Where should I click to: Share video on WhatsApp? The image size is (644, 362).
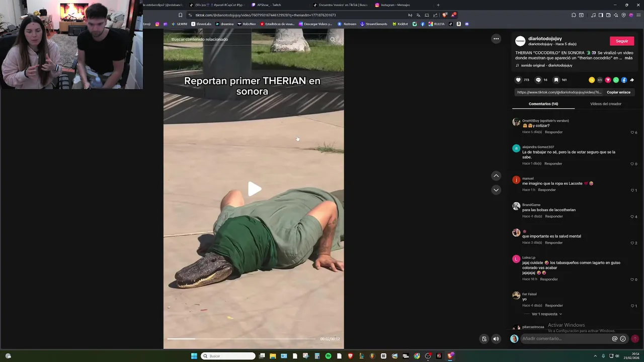pyautogui.click(x=616, y=80)
